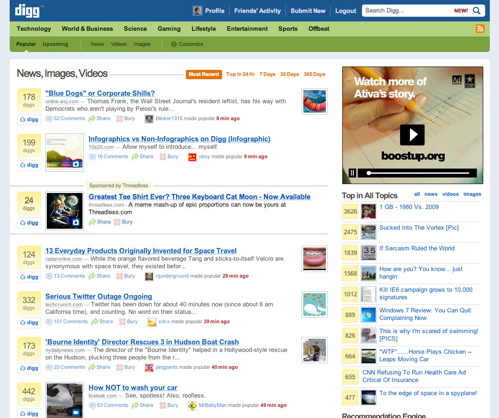The height and width of the screenshot is (418, 499).
Task: Filter Top in All Topics by images
Action: pyautogui.click(x=472, y=194)
